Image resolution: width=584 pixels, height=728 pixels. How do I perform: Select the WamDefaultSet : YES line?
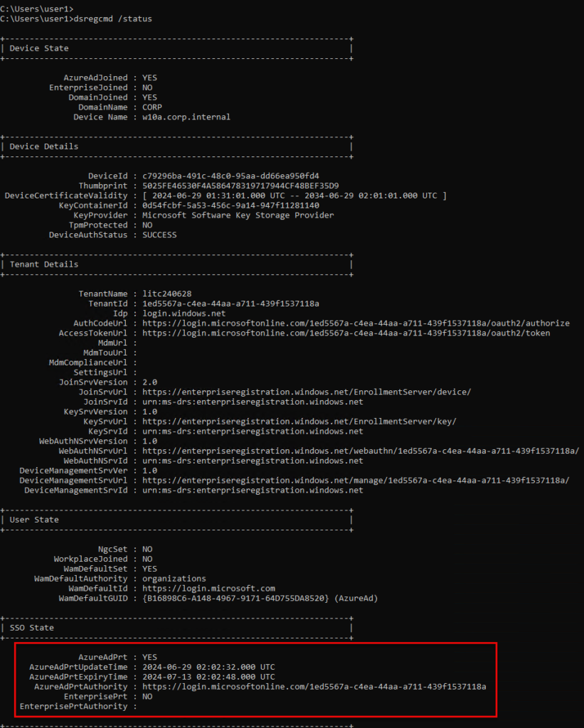pyautogui.click(x=110, y=569)
